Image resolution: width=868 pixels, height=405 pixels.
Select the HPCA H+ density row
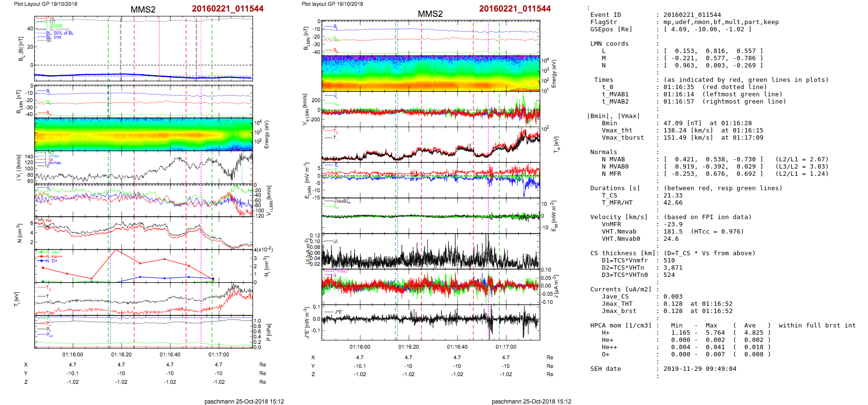pyautogui.click(x=686, y=333)
